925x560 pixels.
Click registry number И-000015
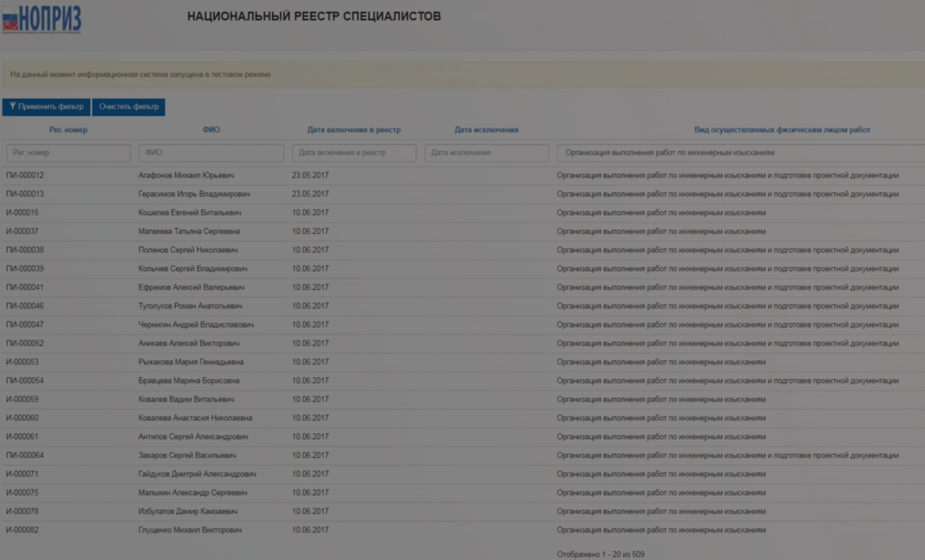[22, 213]
